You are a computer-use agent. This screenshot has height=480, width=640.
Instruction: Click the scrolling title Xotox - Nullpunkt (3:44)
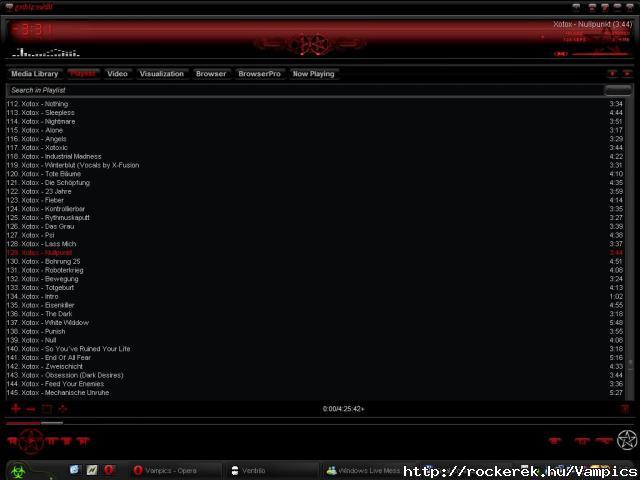coord(592,24)
